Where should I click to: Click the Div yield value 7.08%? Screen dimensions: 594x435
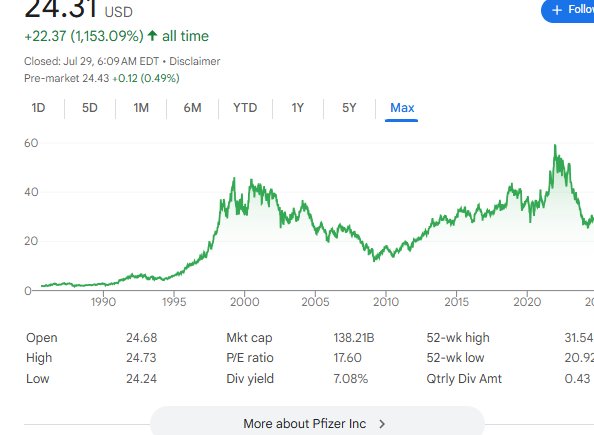click(350, 379)
